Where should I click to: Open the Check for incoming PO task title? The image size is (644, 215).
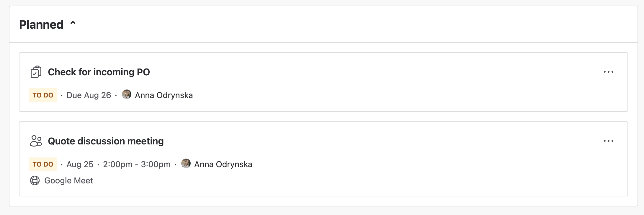pyautogui.click(x=99, y=72)
